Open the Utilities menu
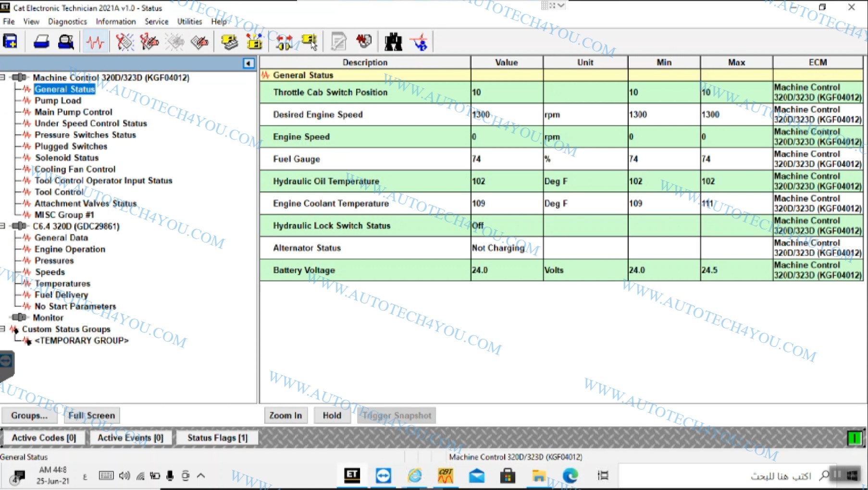This screenshot has height=490, width=868. [x=189, y=22]
